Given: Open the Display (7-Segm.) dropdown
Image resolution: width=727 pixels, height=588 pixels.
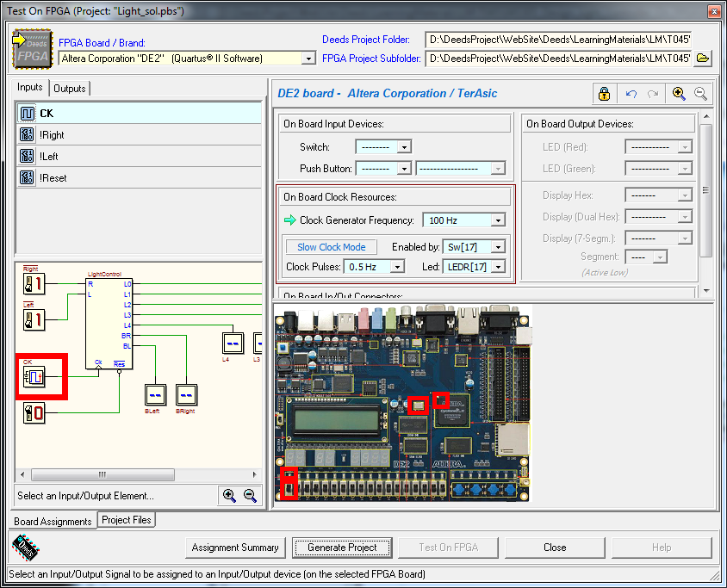Looking at the screenshot, I should point(685,238).
